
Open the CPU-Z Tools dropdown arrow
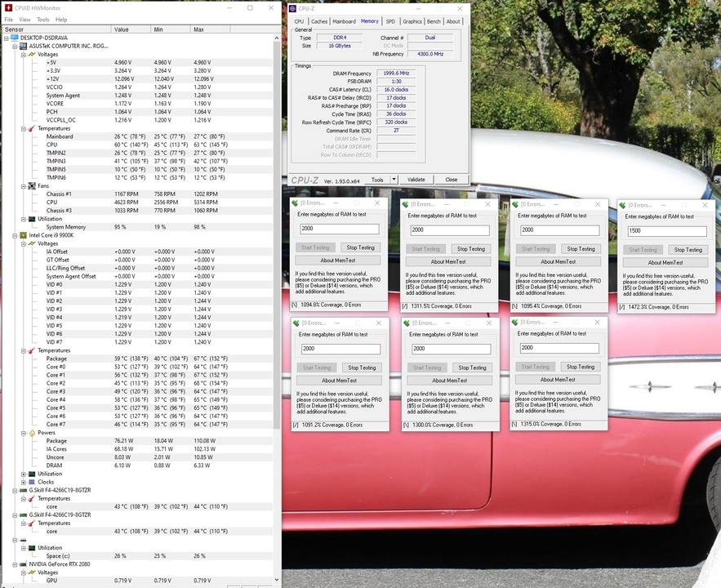(x=394, y=180)
